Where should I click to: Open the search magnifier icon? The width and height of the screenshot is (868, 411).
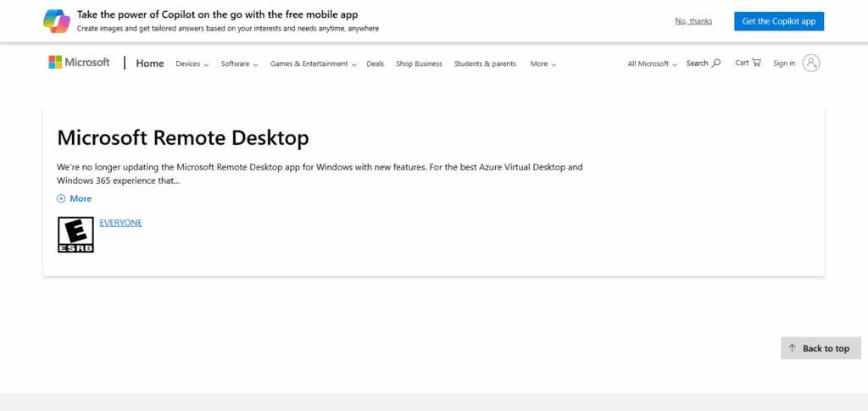[x=716, y=63]
